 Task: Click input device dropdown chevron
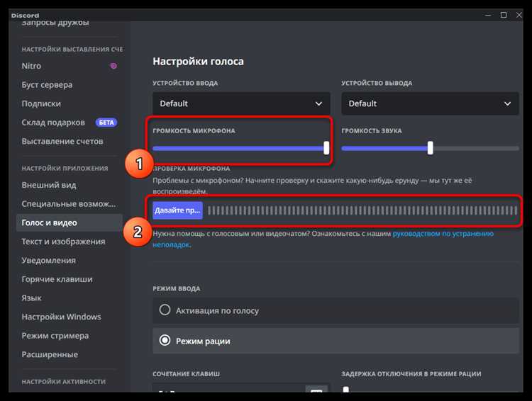point(318,103)
